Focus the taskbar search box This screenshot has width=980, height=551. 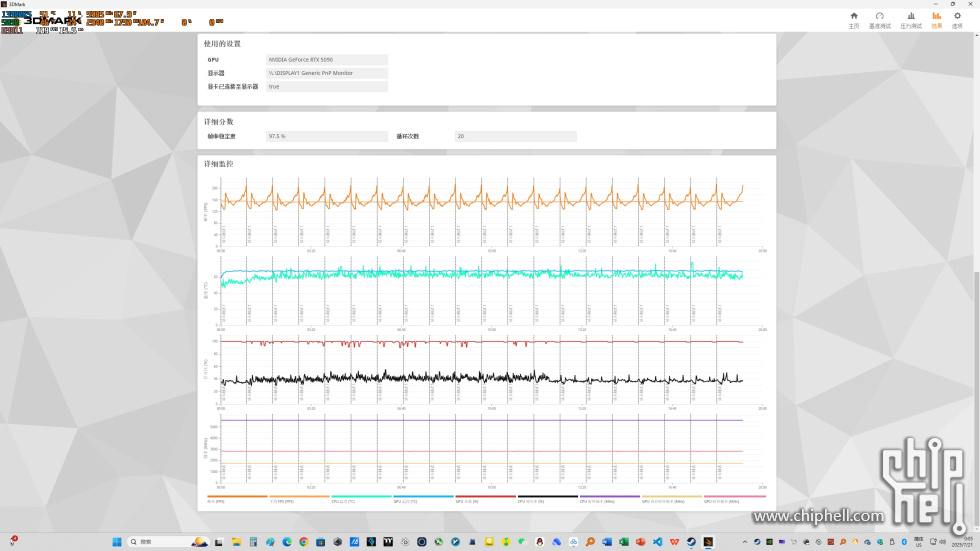[x=168, y=542]
